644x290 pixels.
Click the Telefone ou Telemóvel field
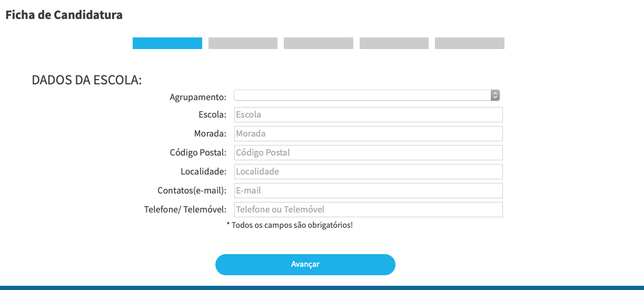pos(368,209)
